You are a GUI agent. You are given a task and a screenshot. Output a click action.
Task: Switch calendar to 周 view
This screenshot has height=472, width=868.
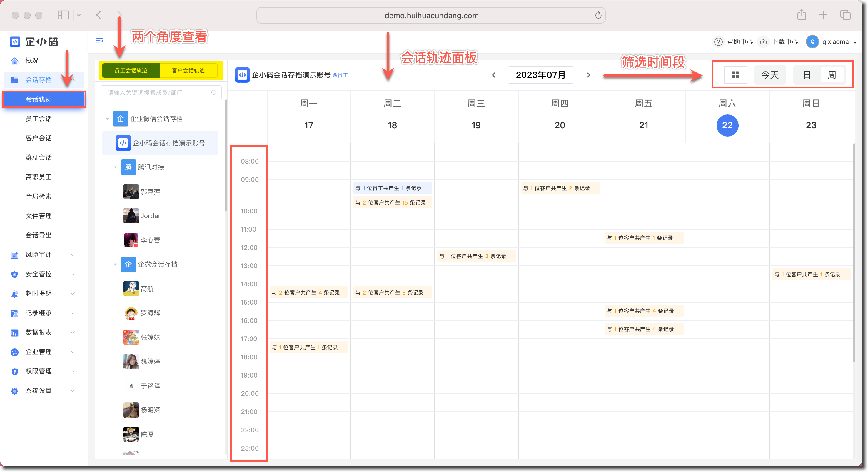tap(832, 75)
